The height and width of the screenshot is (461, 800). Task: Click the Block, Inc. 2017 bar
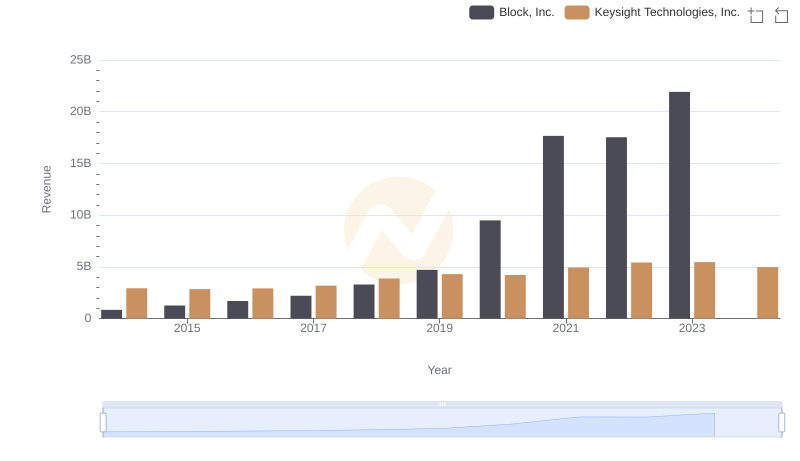tap(301, 307)
